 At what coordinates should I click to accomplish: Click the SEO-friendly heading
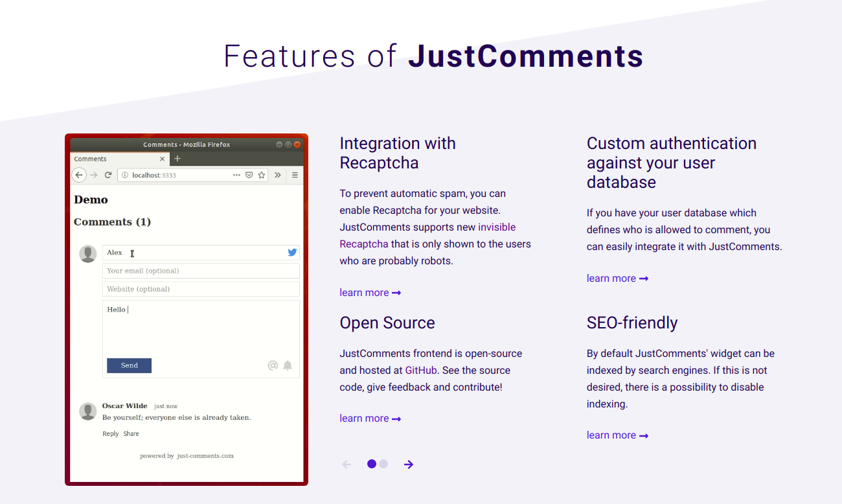click(632, 323)
